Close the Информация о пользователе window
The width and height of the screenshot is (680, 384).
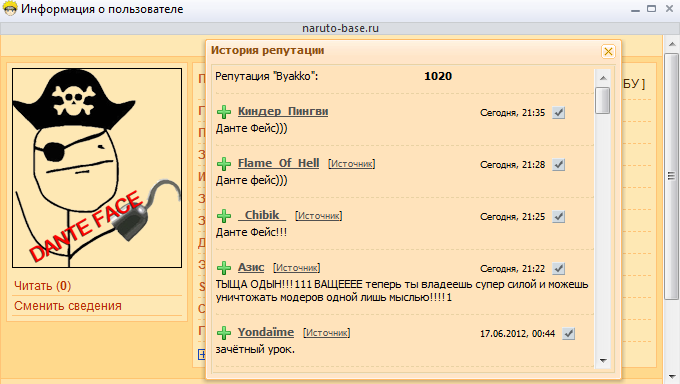click(x=670, y=9)
